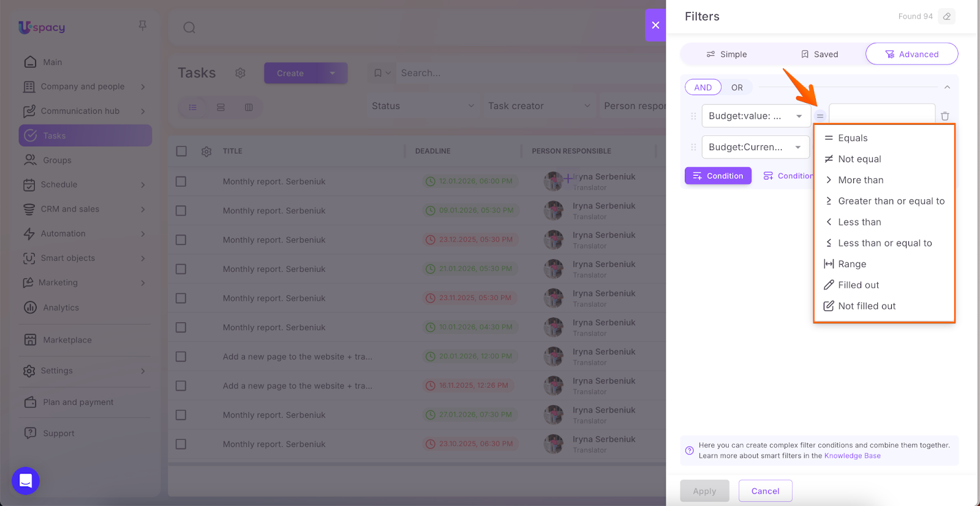Close the Filters panel with the purple X
Image resolution: width=980 pixels, height=506 pixels.
(x=655, y=25)
